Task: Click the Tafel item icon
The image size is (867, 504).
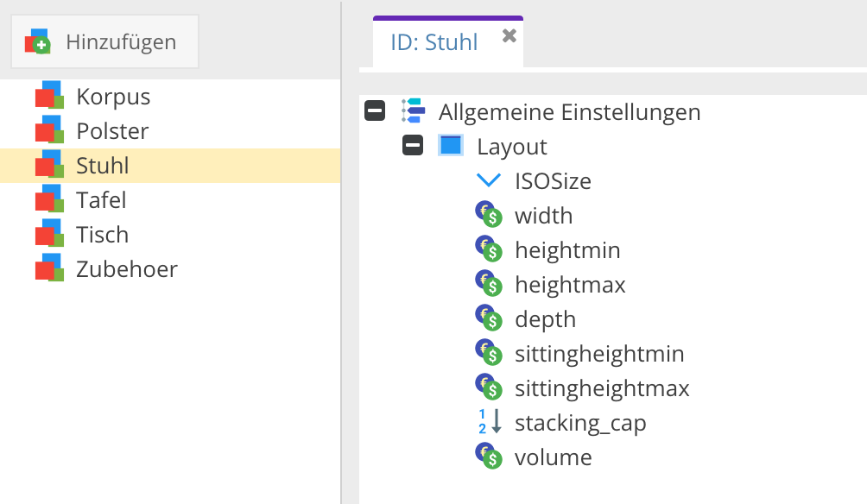Action: point(49,199)
